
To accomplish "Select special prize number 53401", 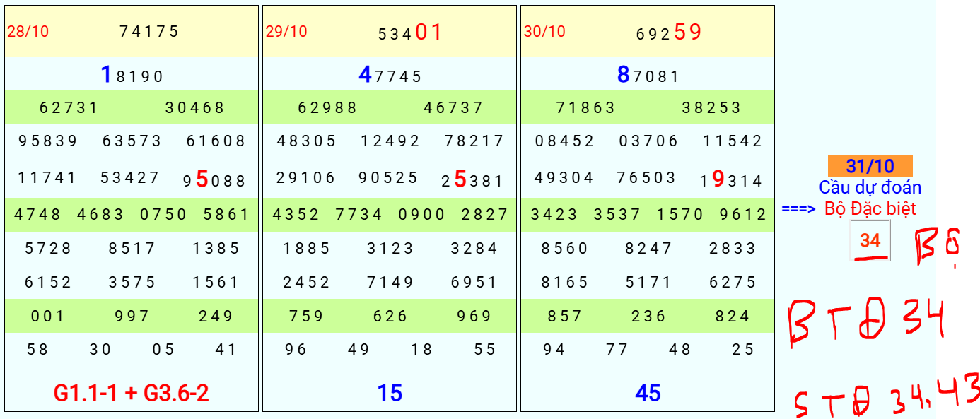I will pyautogui.click(x=410, y=33).
